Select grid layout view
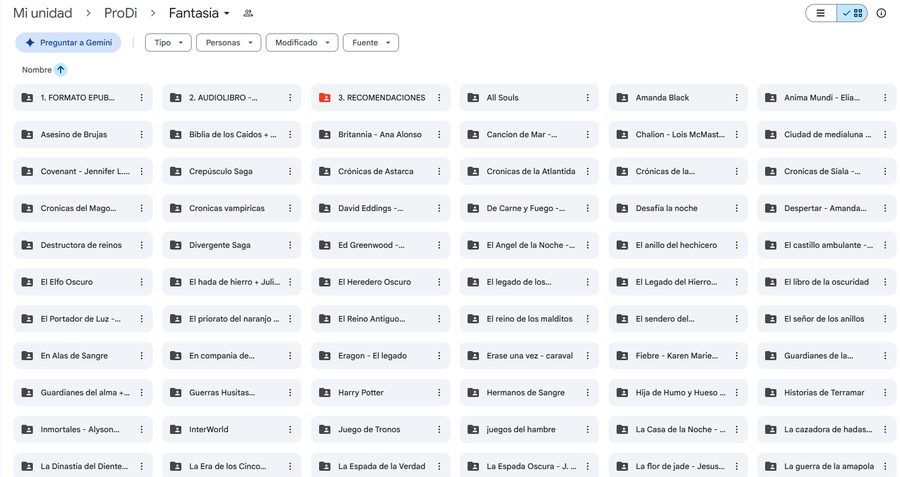 [852, 13]
